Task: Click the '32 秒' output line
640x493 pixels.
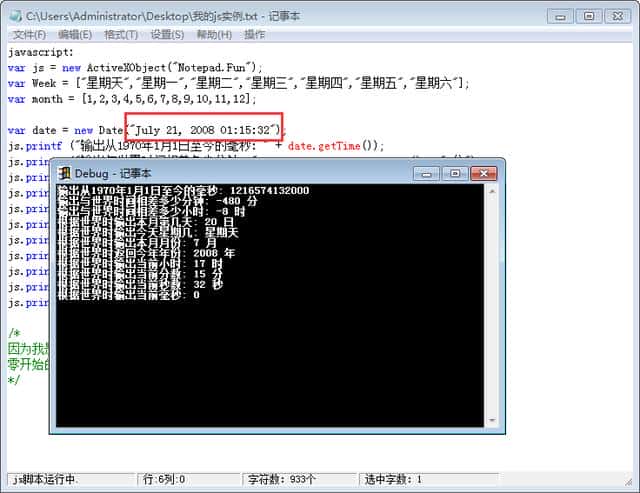Action: click(140, 284)
